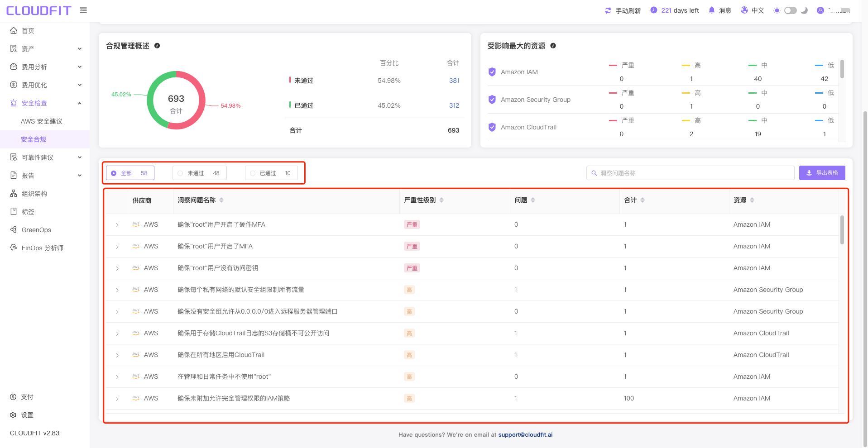Screen dimensions: 868x448
Task: Collapse sidebar with the hamburger menu icon
Action: coord(83,10)
